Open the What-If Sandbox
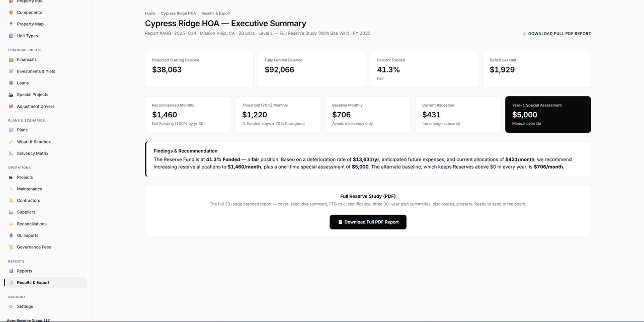The height and width of the screenshot is (322, 644). 45,141
